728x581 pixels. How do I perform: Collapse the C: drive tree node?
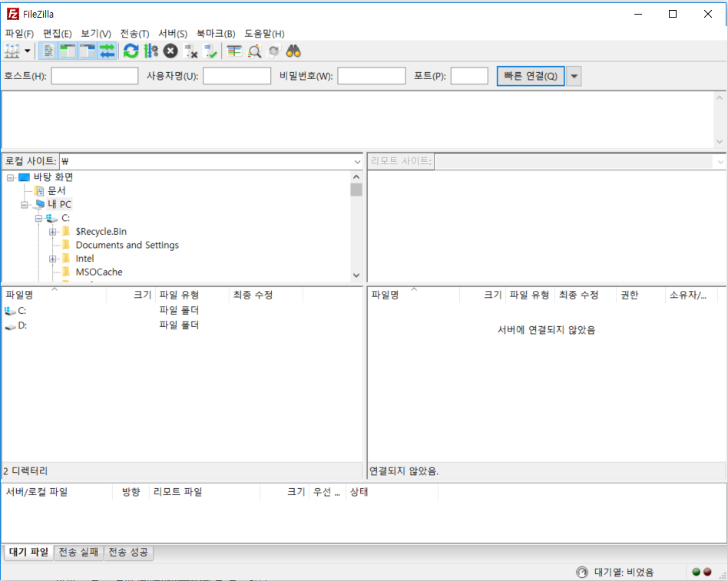point(38,218)
